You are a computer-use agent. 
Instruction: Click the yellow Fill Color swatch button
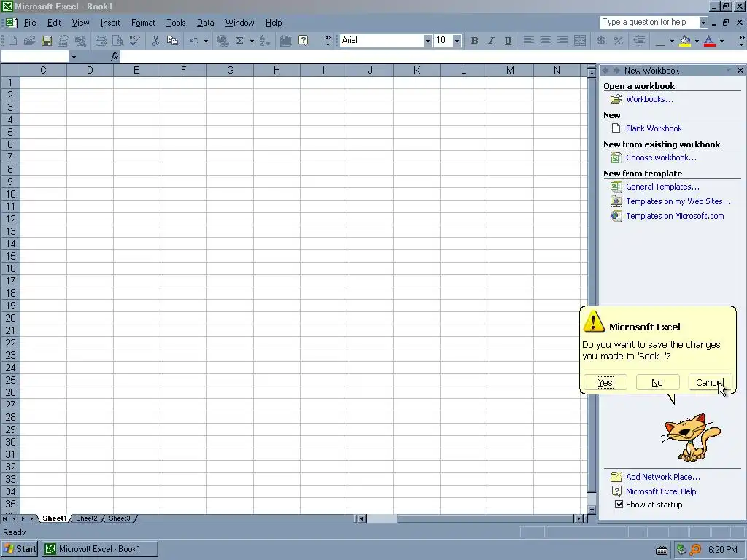(685, 41)
